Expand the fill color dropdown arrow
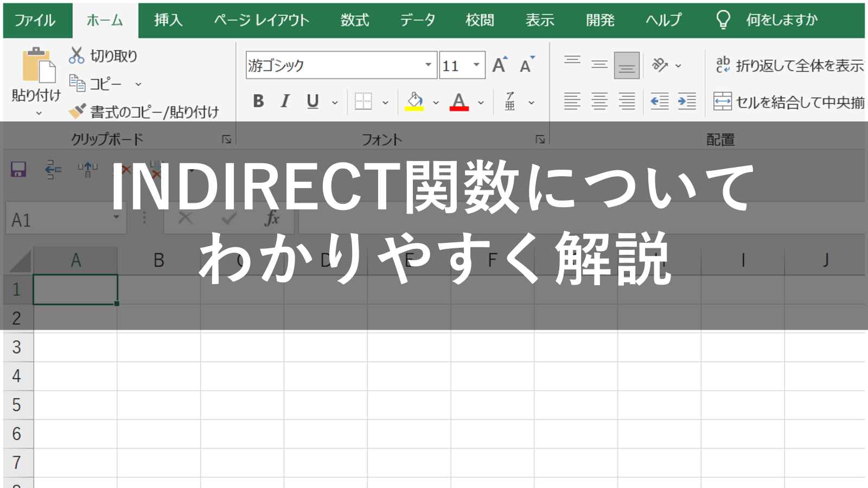The height and width of the screenshot is (488, 868). click(x=436, y=102)
